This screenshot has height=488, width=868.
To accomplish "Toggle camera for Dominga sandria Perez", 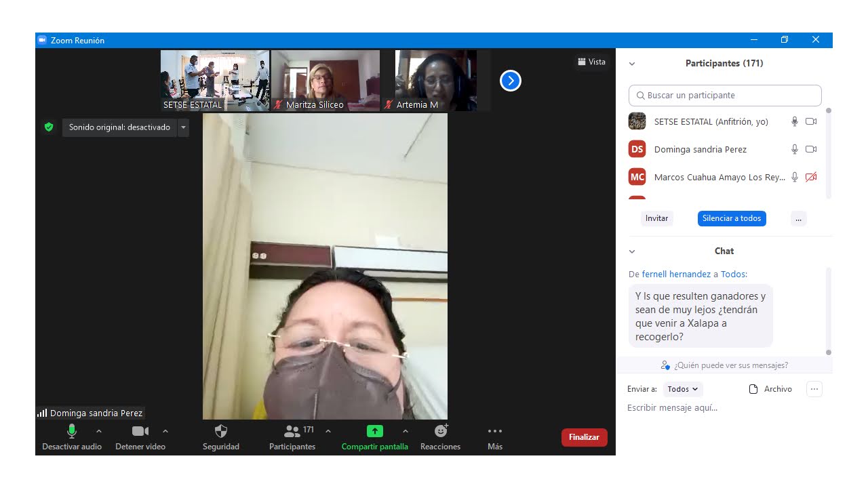I will coord(811,149).
